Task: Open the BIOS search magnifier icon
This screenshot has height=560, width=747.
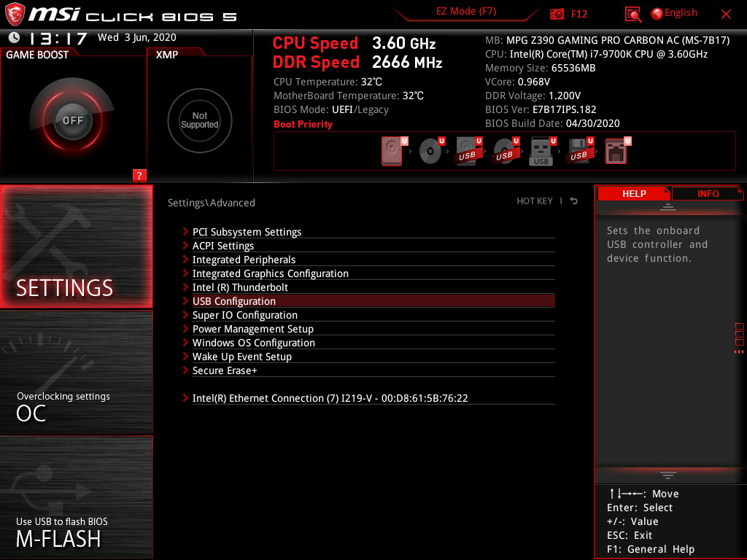Action: [x=633, y=15]
